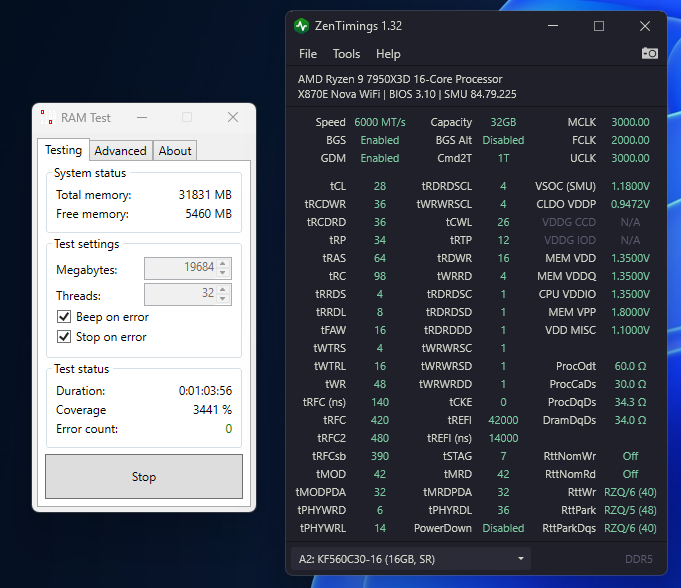Click the Error count value 0

(228, 429)
